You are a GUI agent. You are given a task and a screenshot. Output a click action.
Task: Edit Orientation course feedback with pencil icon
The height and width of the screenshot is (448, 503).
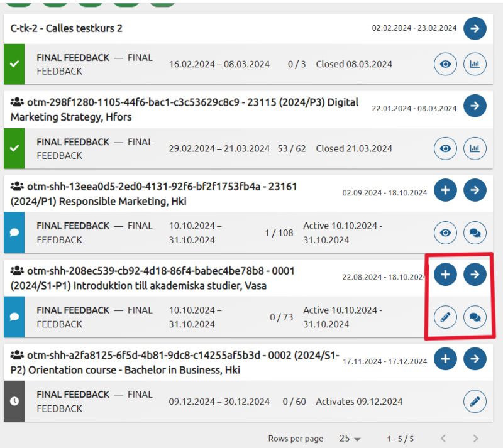click(x=475, y=401)
